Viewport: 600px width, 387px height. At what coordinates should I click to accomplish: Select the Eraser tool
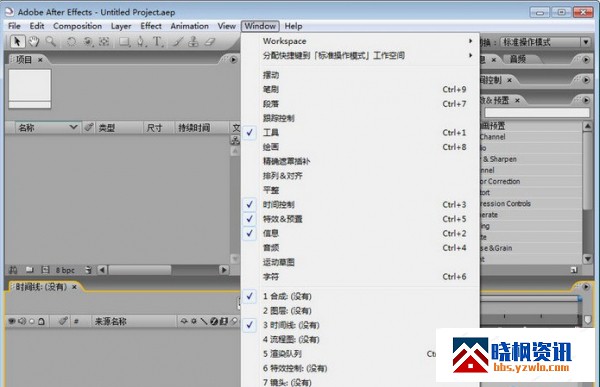click(210, 41)
